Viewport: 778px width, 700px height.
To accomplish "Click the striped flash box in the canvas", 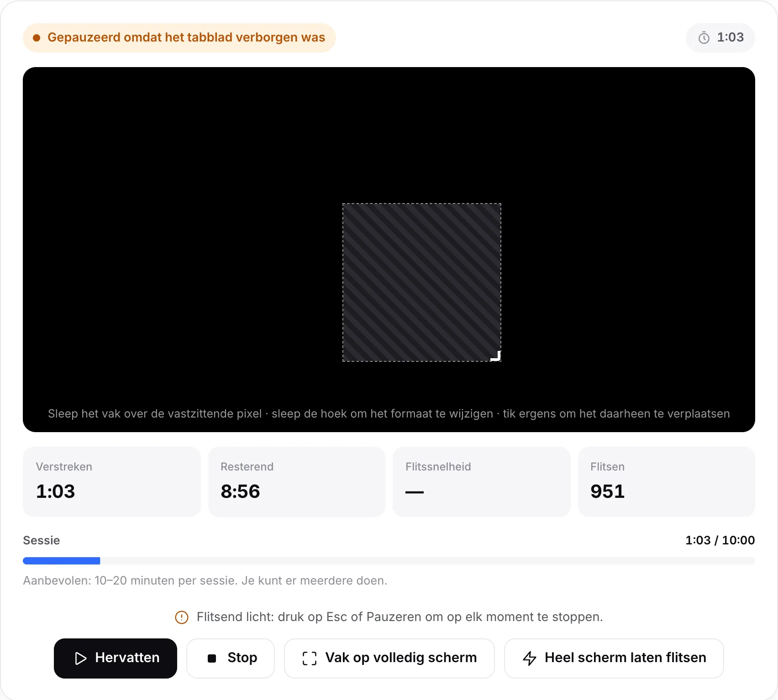I will pos(422,282).
